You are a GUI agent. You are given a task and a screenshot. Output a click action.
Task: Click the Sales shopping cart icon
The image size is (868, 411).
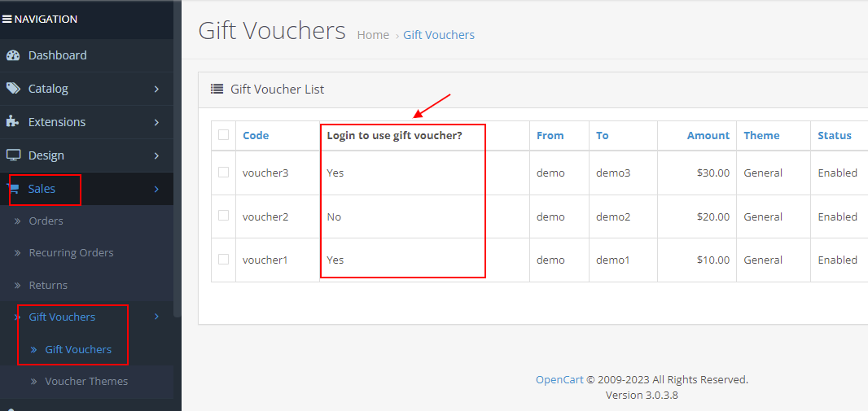pos(14,189)
